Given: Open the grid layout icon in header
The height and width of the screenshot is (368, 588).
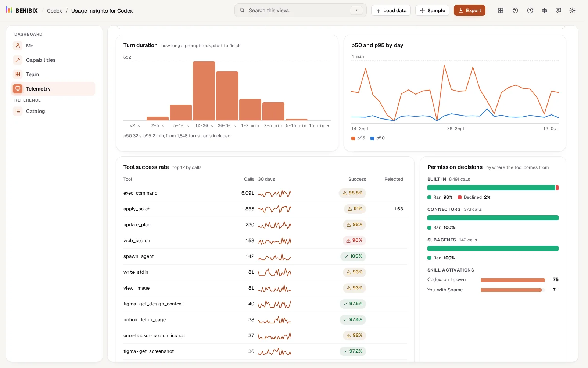Looking at the screenshot, I should 501,11.
